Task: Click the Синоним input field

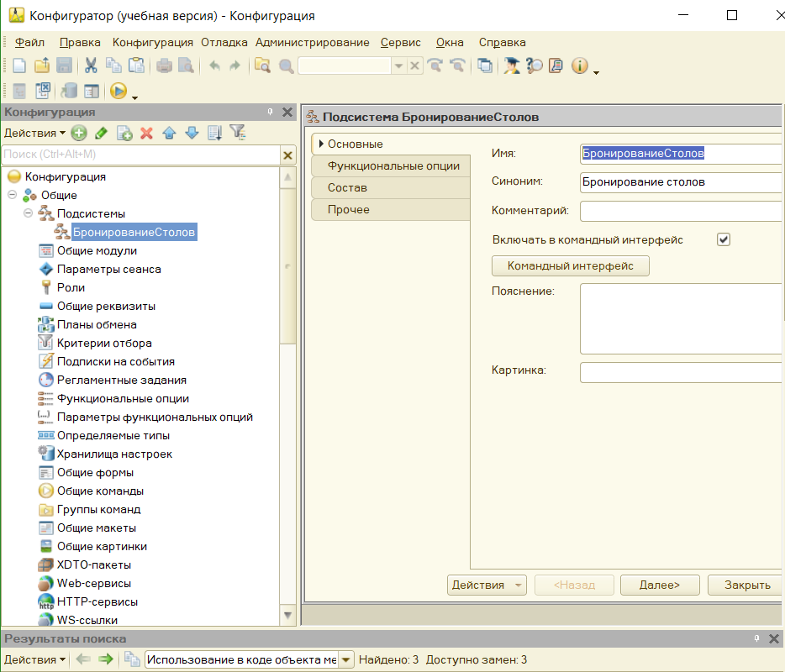Action: click(681, 182)
